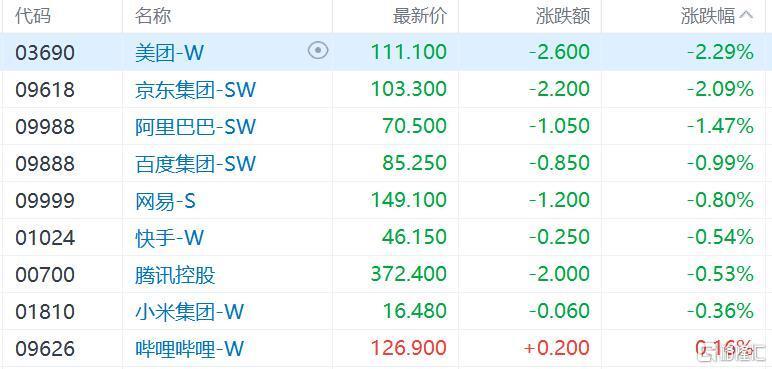Image resolution: width=772 pixels, height=369 pixels.
Task: Click change percent -1.47%
Action: [x=721, y=126]
